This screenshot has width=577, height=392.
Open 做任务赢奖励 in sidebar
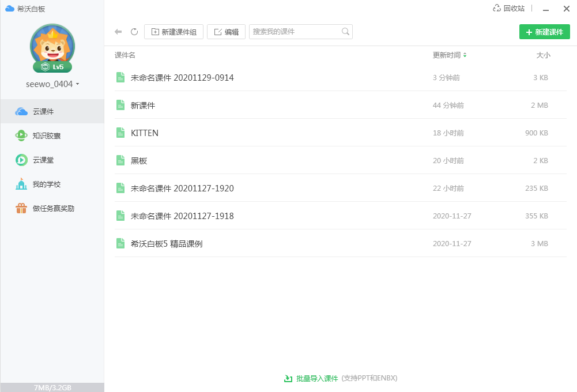click(52, 209)
